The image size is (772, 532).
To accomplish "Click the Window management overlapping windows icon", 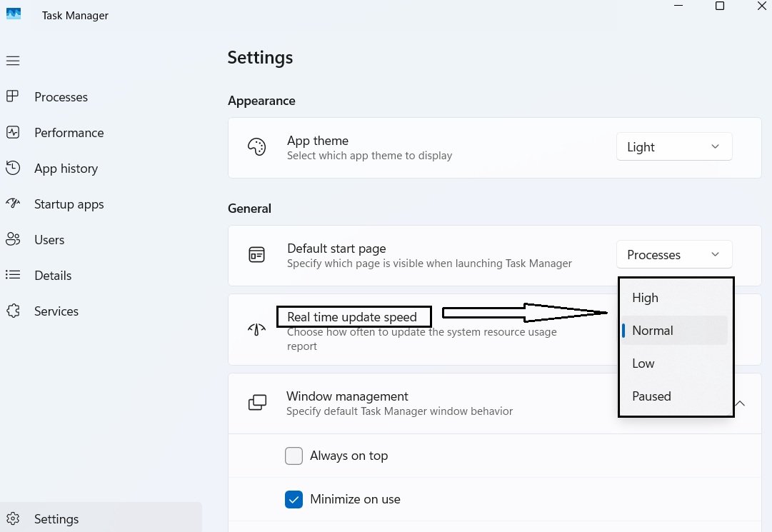I will click(257, 403).
